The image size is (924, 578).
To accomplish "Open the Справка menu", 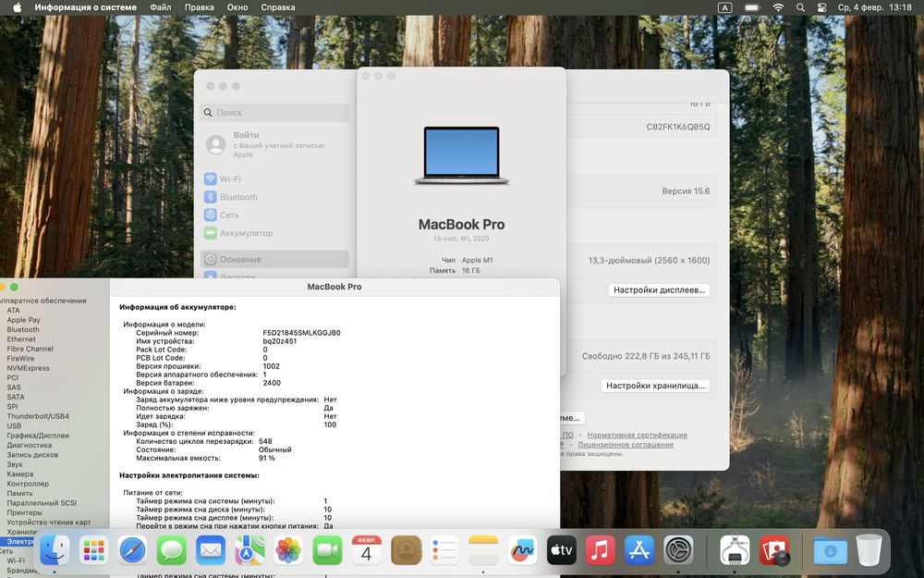I will (277, 7).
